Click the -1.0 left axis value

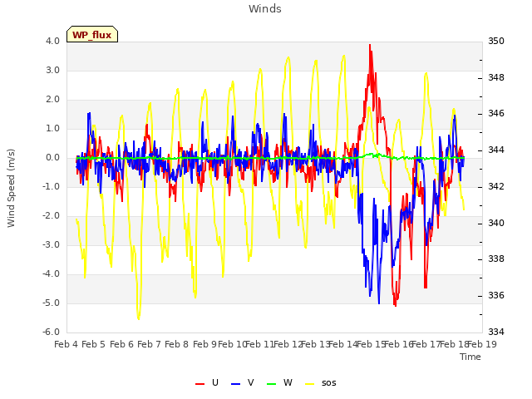(51, 186)
